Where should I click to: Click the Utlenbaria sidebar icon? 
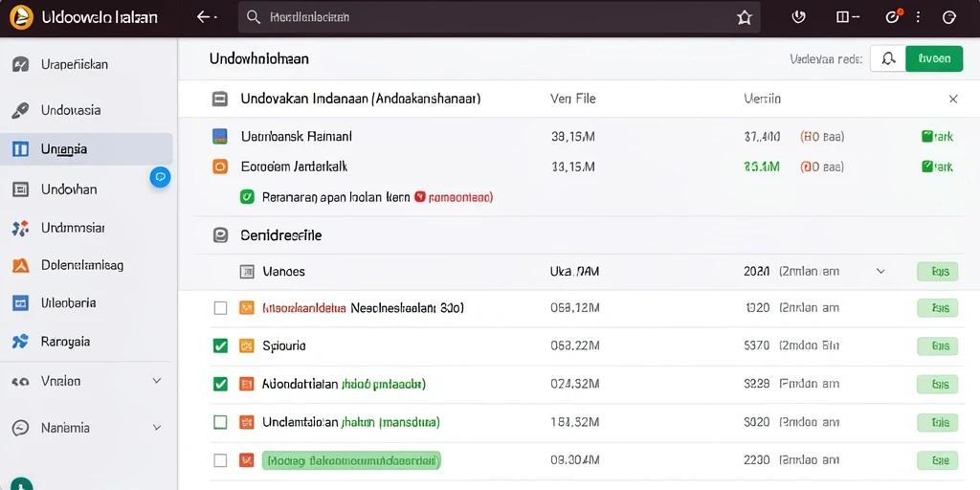coord(21,303)
